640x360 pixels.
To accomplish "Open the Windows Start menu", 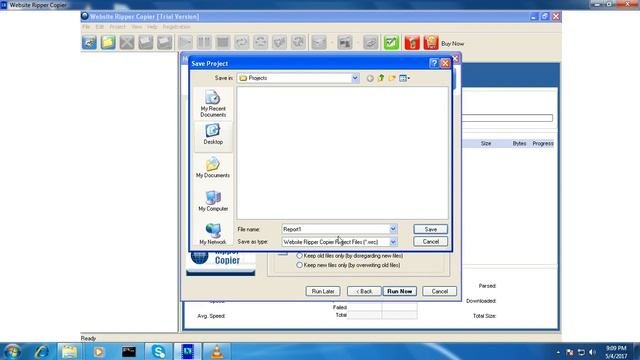I will [x=12, y=351].
